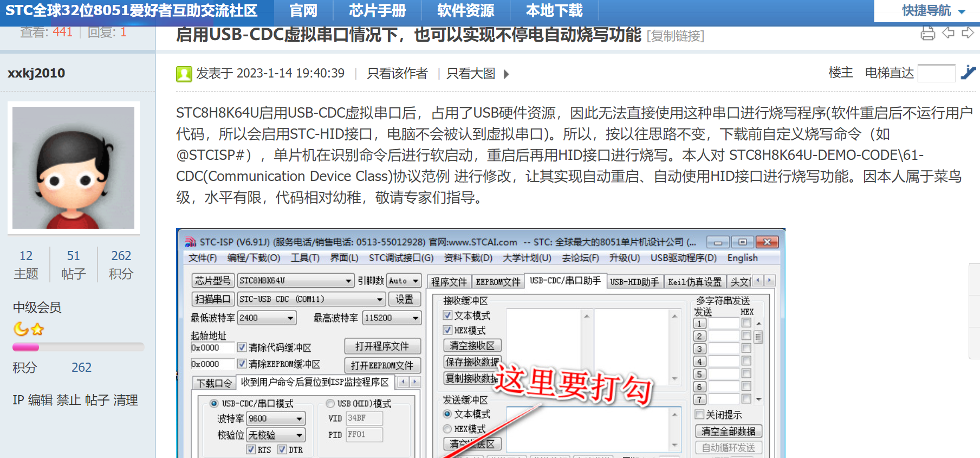Screen dimensions: 980x458
Task: Open the 引脚数 Auto dropdown
Action: point(404,281)
